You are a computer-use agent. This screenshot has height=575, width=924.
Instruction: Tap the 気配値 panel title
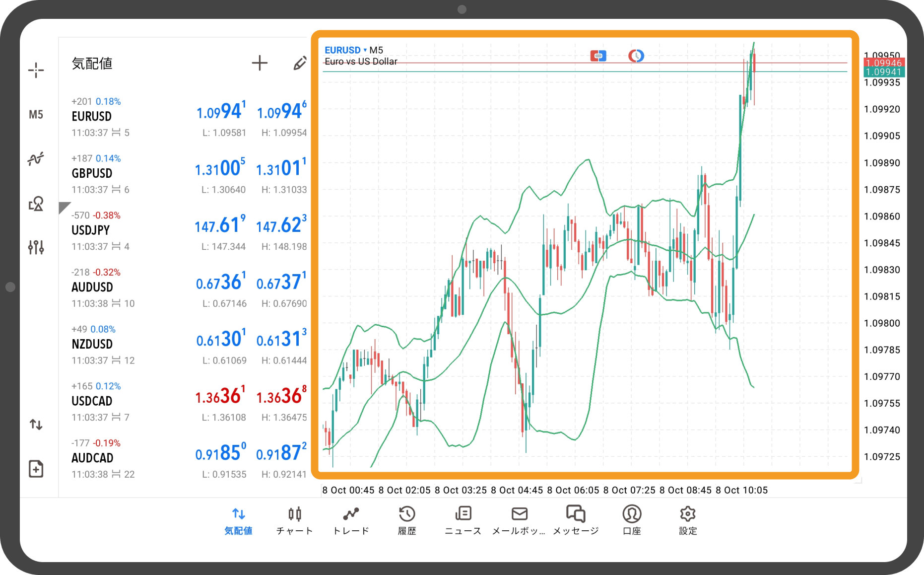(x=92, y=64)
